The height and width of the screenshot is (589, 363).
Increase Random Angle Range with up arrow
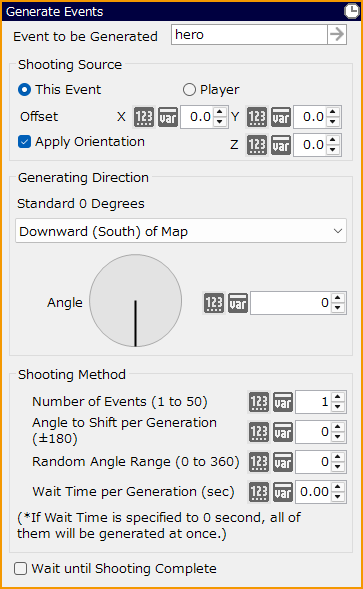[x=338, y=457]
